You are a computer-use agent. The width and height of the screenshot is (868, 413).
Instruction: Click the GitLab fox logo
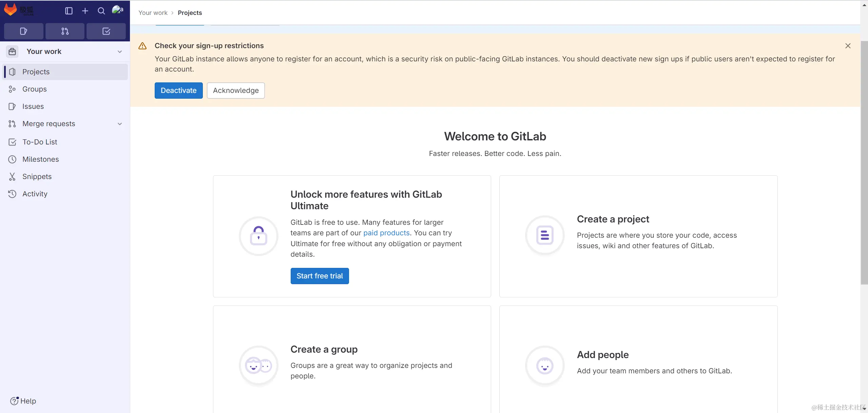pos(11,10)
